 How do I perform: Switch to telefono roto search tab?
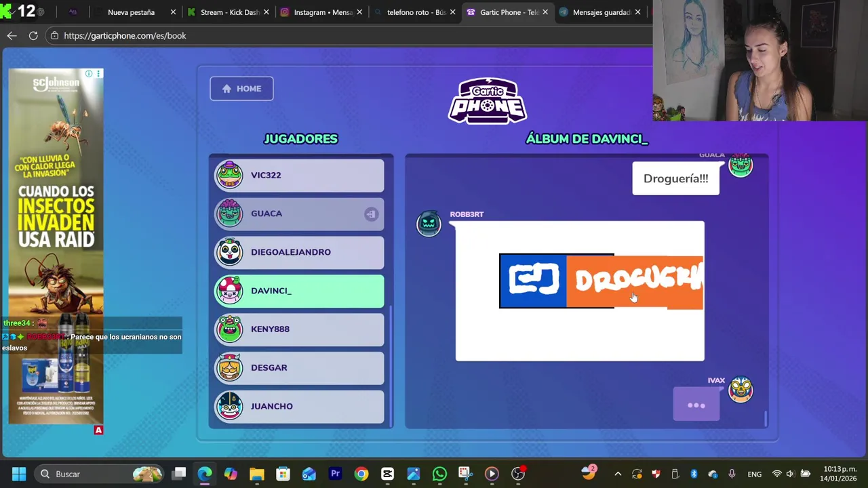416,12
